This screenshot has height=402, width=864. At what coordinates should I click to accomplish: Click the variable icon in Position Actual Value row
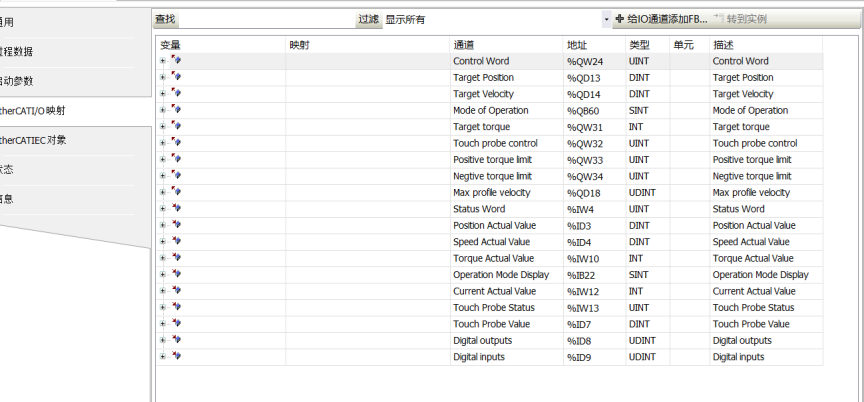(x=176, y=225)
